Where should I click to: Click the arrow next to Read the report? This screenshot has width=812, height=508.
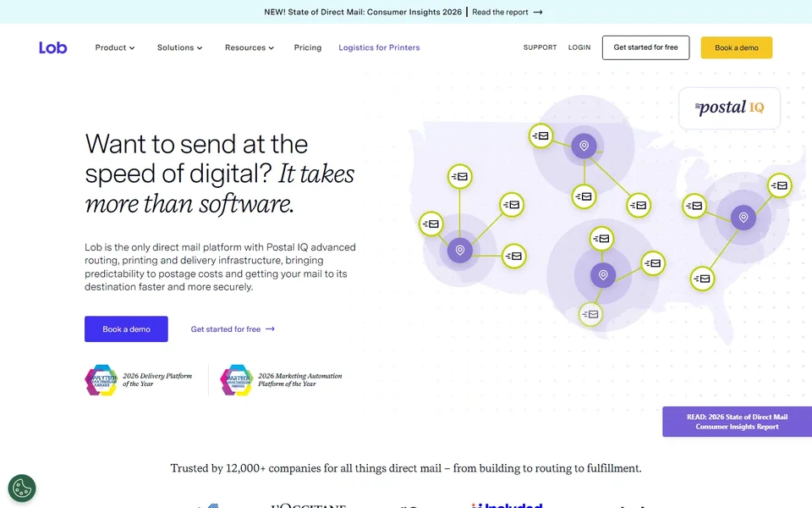coord(538,12)
